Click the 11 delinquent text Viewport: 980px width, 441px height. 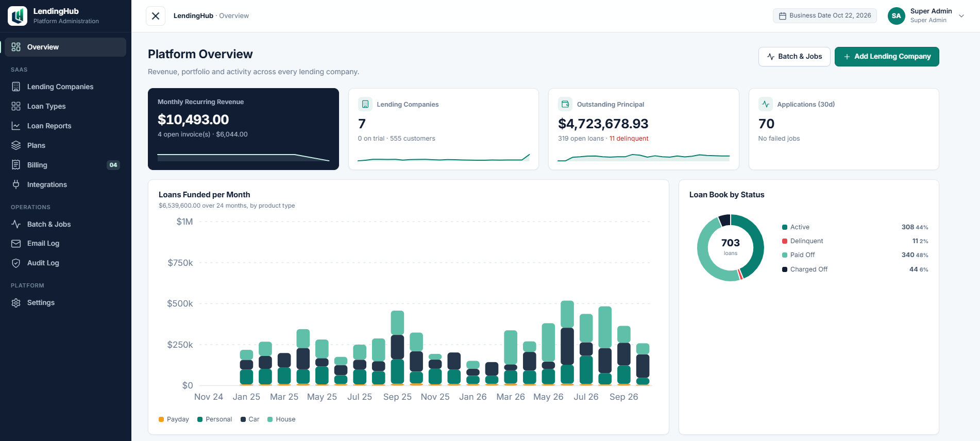coord(629,139)
